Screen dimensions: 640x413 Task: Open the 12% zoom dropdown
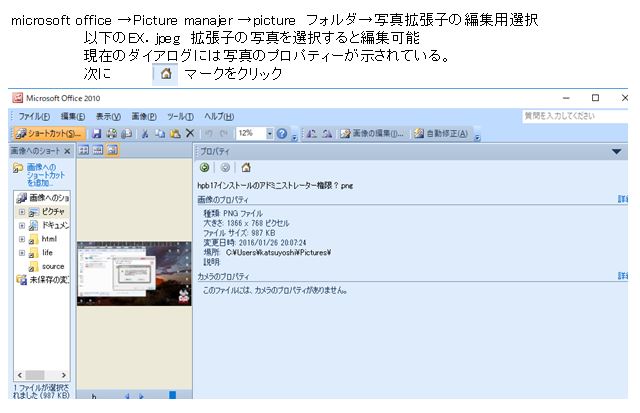(x=269, y=133)
